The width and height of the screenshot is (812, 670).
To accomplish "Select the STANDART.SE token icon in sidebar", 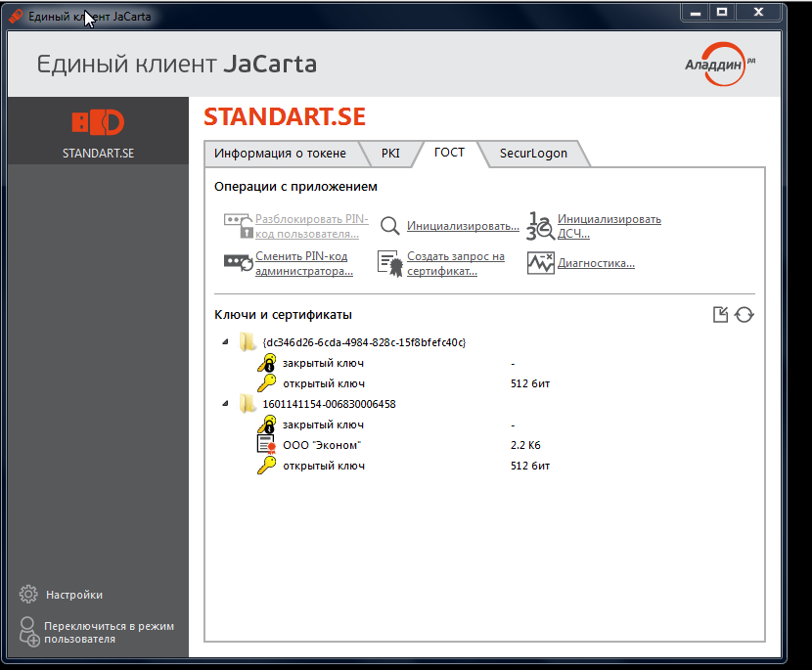I will 98,122.
